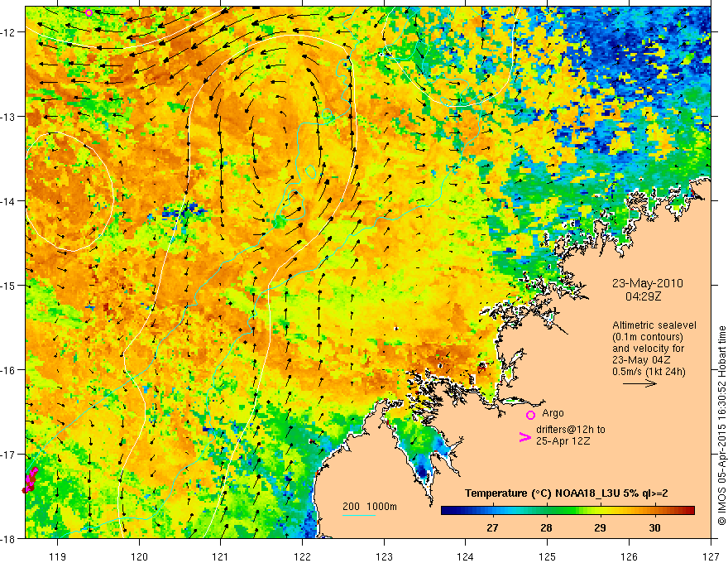728x563 pixels.
Task: Click the longitude axis label '125'
Action: pos(547,556)
